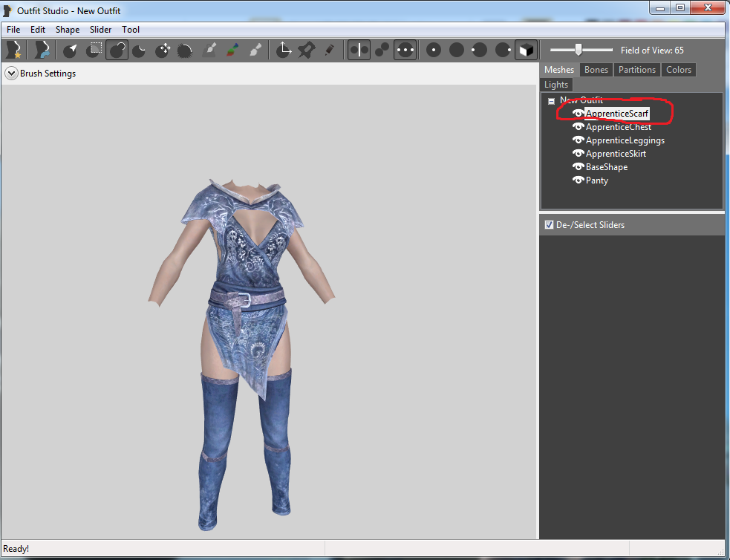Expand the Brush Settings panel

coord(11,74)
